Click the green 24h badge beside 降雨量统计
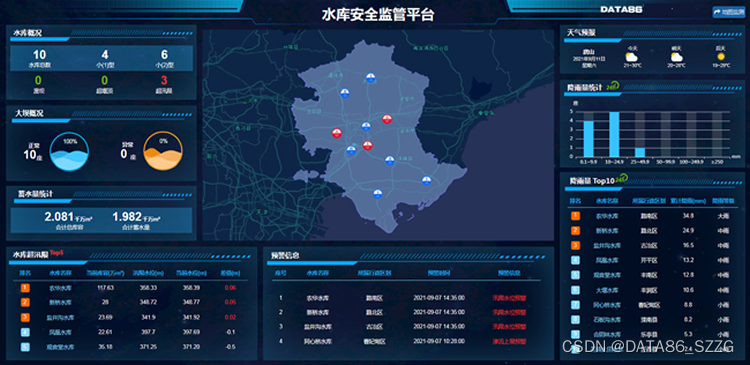The image size is (750, 365). 613,86
